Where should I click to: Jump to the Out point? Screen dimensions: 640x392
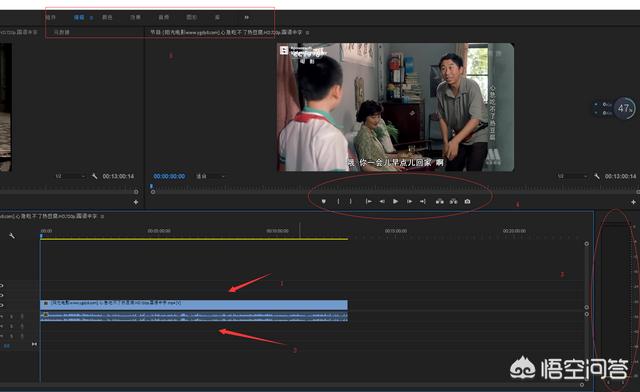pyautogui.click(x=423, y=201)
